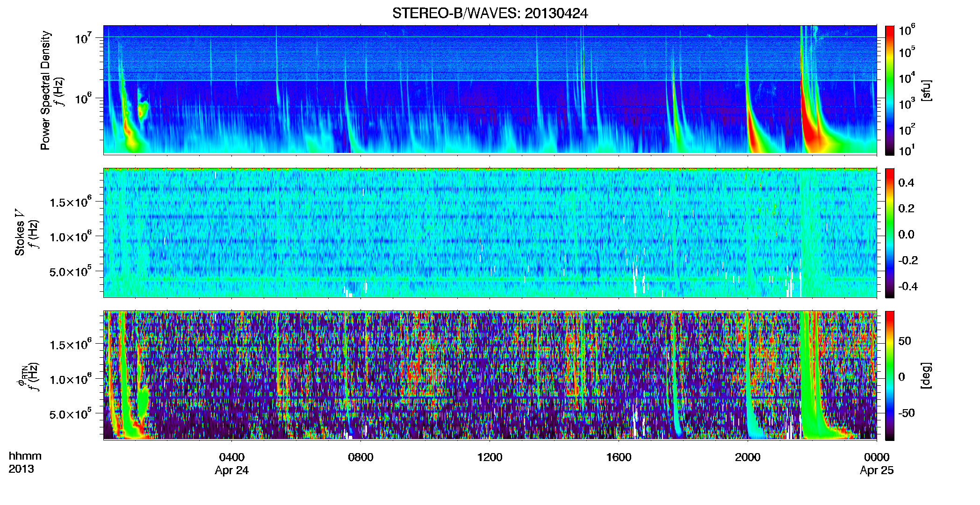
Task: Click the Stokes V color bar
Action: (x=890, y=233)
